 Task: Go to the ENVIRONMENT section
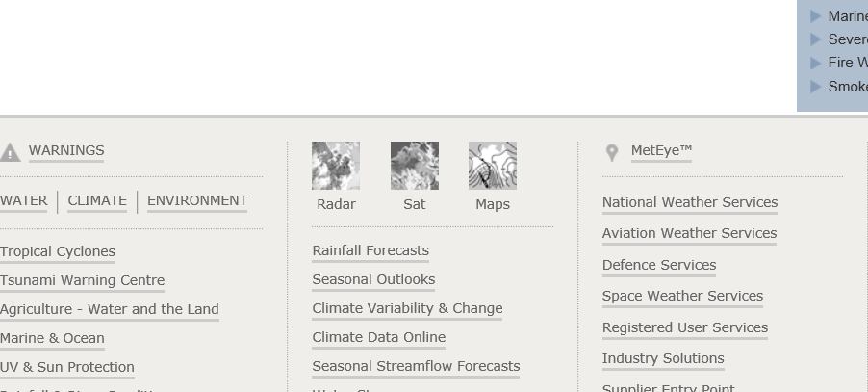197,201
